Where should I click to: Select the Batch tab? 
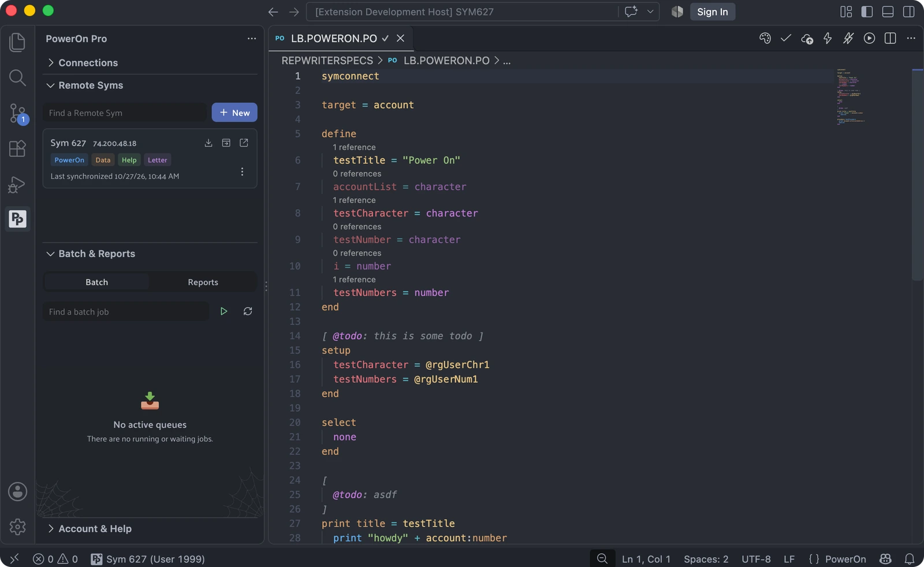click(96, 282)
